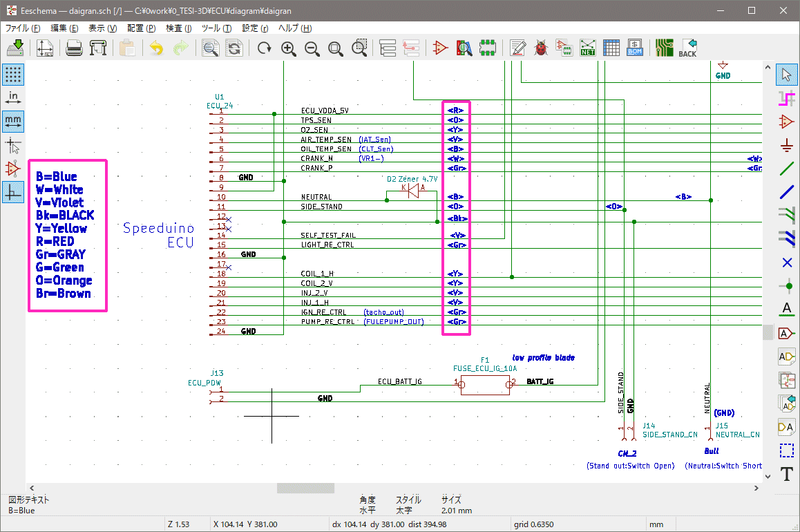
Task: Select the global label tool
Action: point(787,333)
